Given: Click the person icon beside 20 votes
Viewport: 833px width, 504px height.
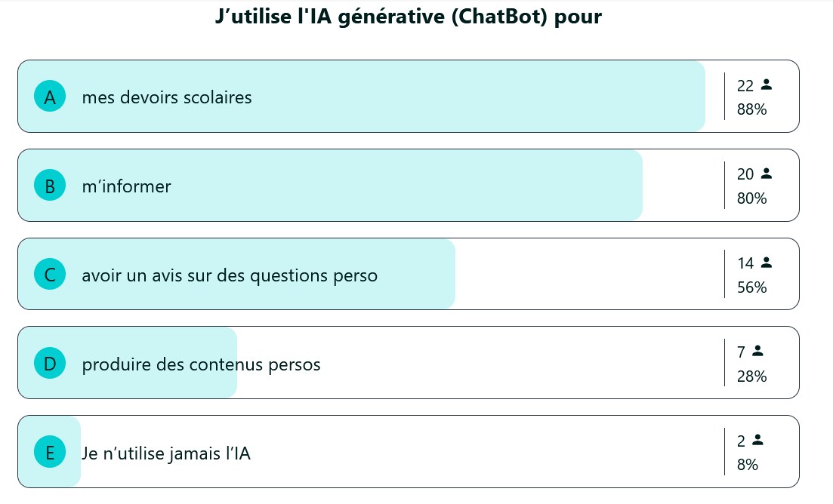Looking at the screenshot, I should [x=766, y=174].
